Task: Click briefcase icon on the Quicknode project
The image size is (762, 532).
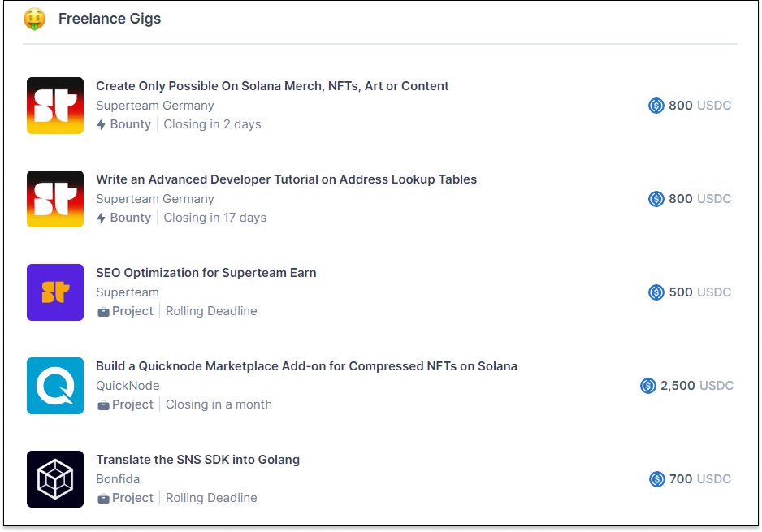Action: point(103,405)
